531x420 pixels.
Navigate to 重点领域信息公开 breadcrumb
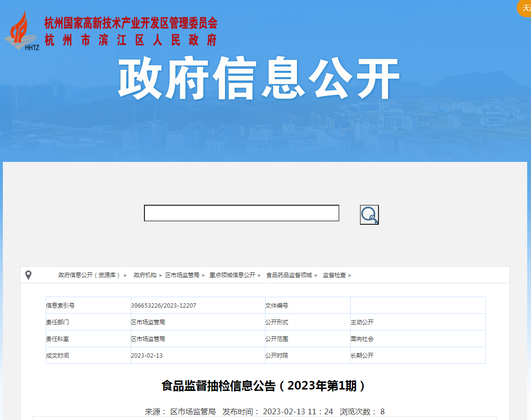click(x=232, y=275)
